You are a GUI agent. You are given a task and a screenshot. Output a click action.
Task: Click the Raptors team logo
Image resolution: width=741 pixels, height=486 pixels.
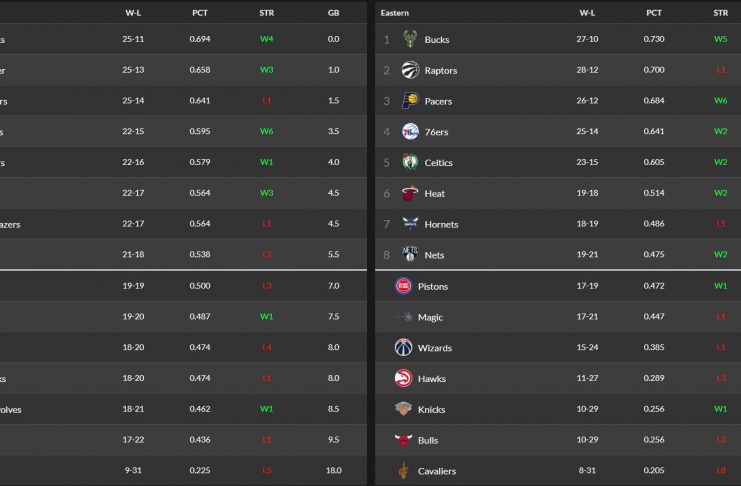click(409, 70)
